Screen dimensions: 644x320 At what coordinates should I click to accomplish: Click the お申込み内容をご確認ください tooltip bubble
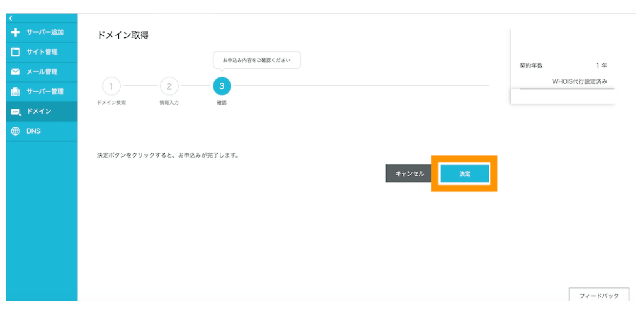pos(257,60)
